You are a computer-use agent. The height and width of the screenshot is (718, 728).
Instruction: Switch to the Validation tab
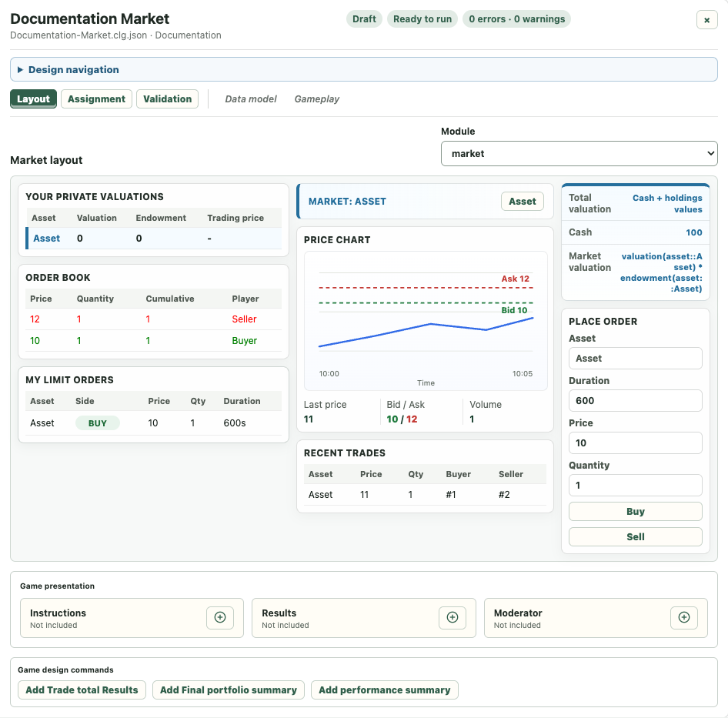pyautogui.click(x=167, y=99)
